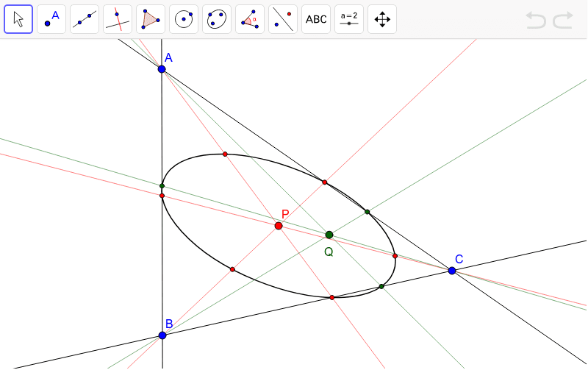The height and width of the screenshot is (370, 588).
Task: Choose the Point tool
Action: 51,19
